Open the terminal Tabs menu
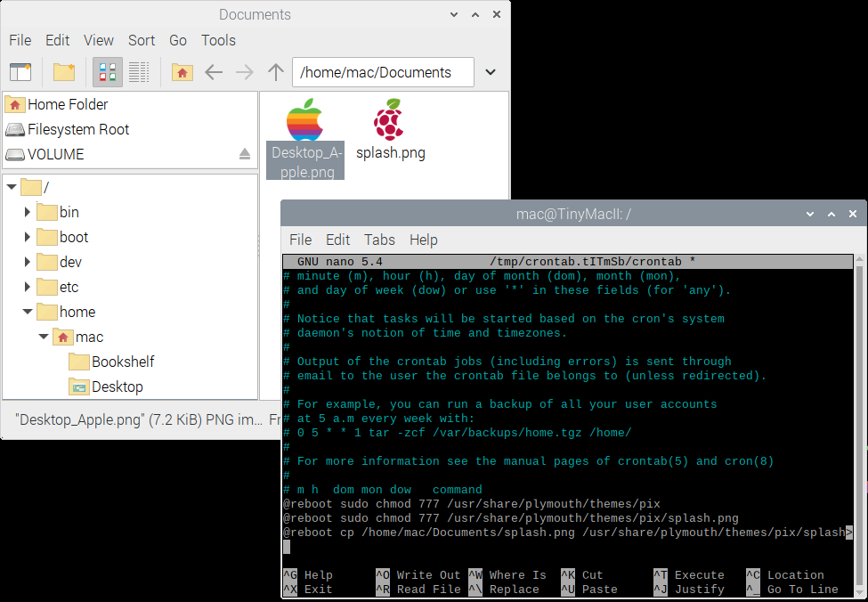Screen dimensions: 868x602 pyautogui.click(x=379, y=240)
